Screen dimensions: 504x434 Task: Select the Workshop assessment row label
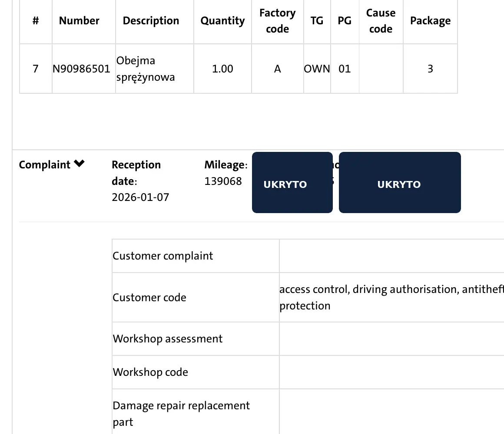pyautogui.click(x=167, y=339)
